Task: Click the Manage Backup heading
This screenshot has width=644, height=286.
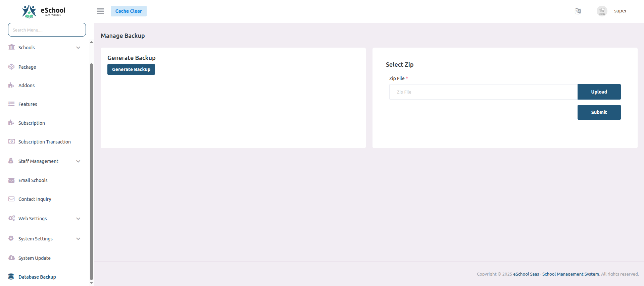Action: (123, 36)
